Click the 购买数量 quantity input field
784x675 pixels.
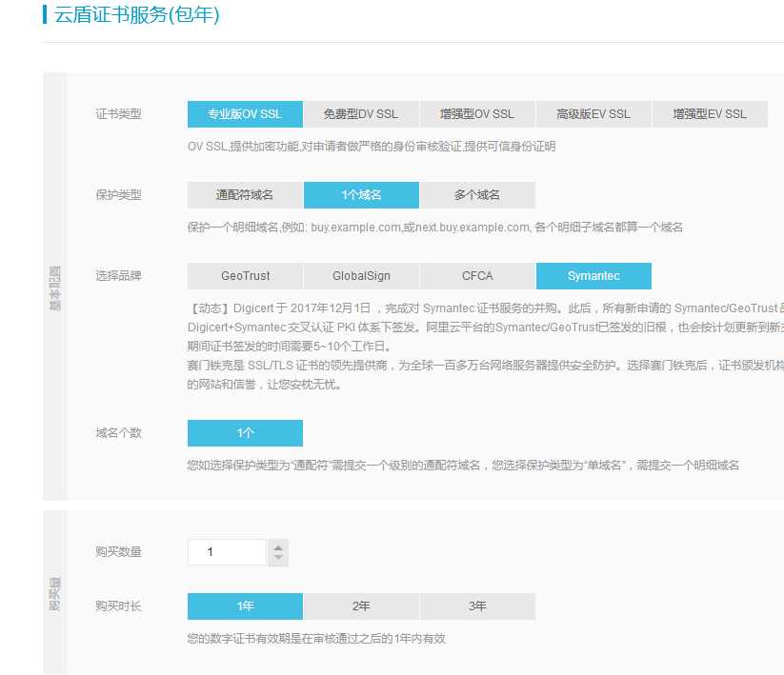[228, 552]
